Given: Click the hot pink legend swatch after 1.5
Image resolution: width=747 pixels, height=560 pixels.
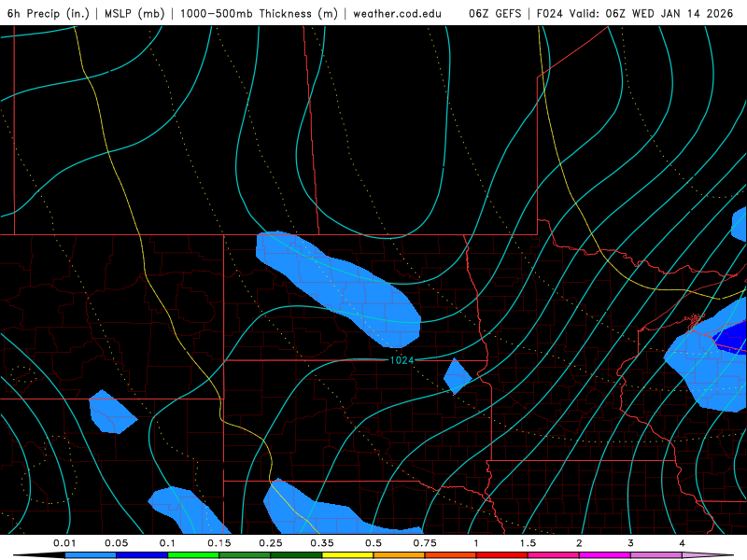Looking at the screenshot, I should [x=554, y=555].
